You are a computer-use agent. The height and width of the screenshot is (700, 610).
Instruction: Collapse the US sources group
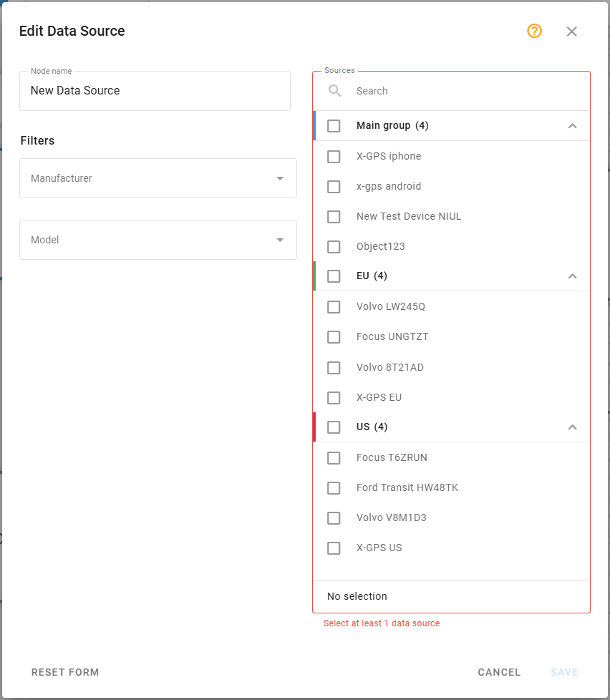[x=572, y=427]
